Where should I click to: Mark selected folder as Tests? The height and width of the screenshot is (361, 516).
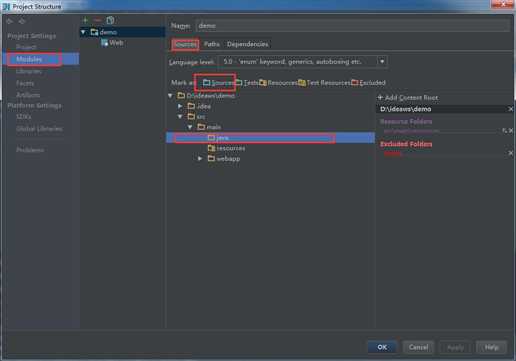click(x=247, y=83)
